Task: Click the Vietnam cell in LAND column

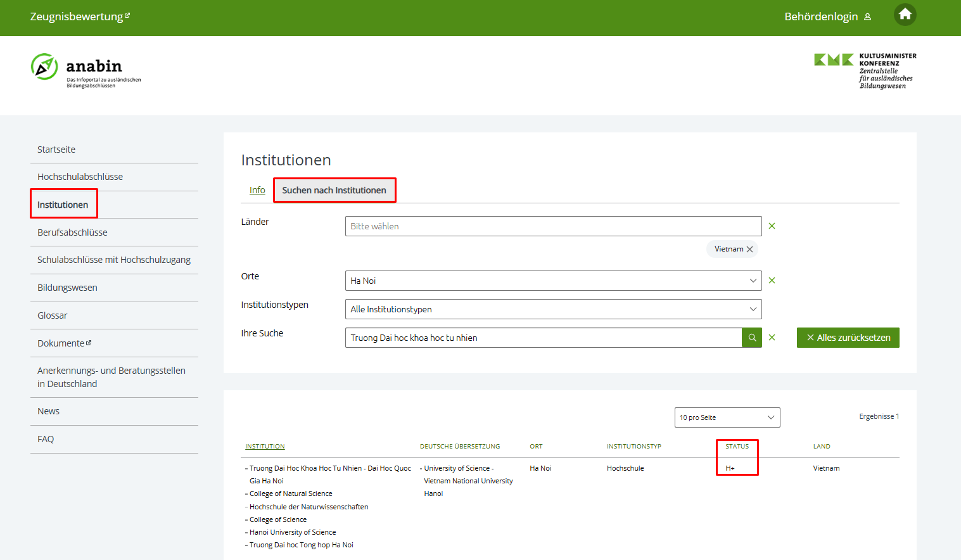Action: click(x=826, y=468)
